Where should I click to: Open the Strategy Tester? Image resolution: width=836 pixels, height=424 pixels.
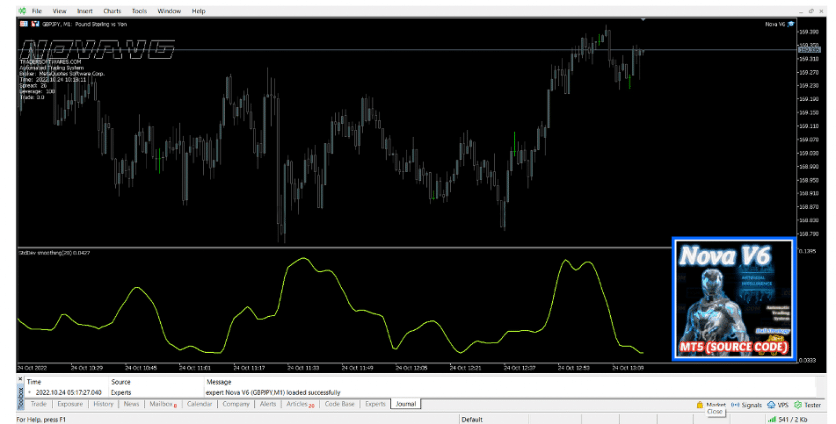pos(808,404)
